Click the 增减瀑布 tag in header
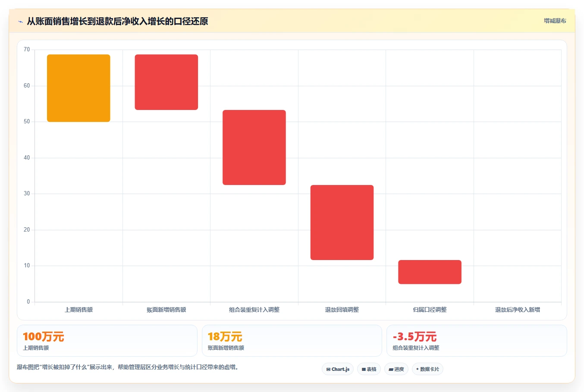This screenshot has width=584, height=392. 555,21
